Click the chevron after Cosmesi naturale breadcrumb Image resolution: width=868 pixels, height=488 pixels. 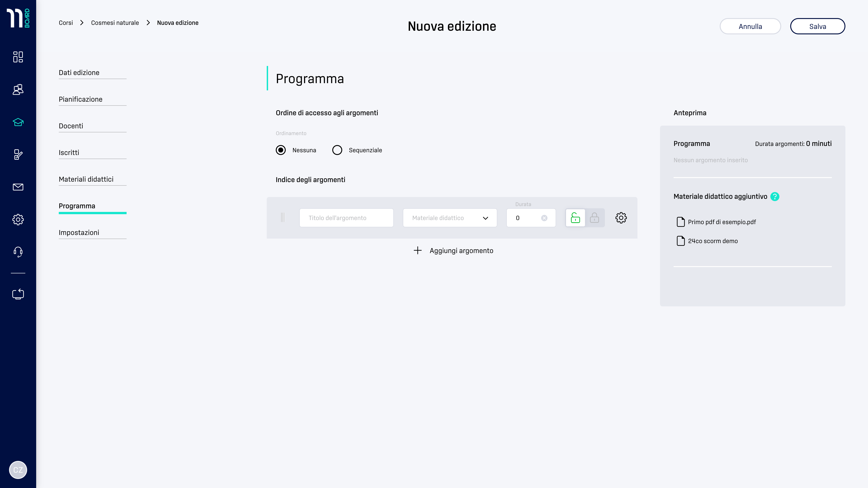[148, 23]
